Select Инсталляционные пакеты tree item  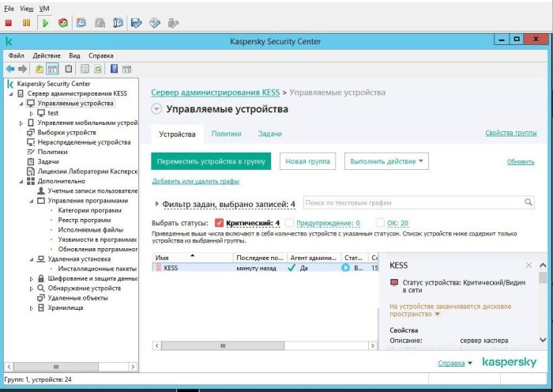pos(97,269)
